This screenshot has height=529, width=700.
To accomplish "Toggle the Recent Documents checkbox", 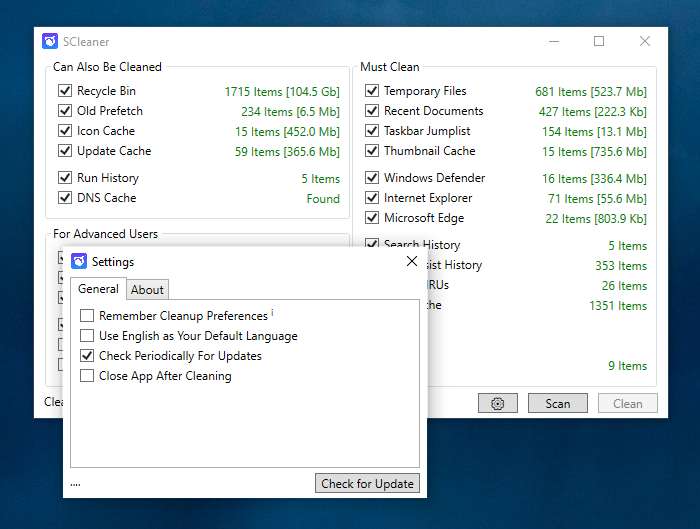I will click(x=372, y=110).
